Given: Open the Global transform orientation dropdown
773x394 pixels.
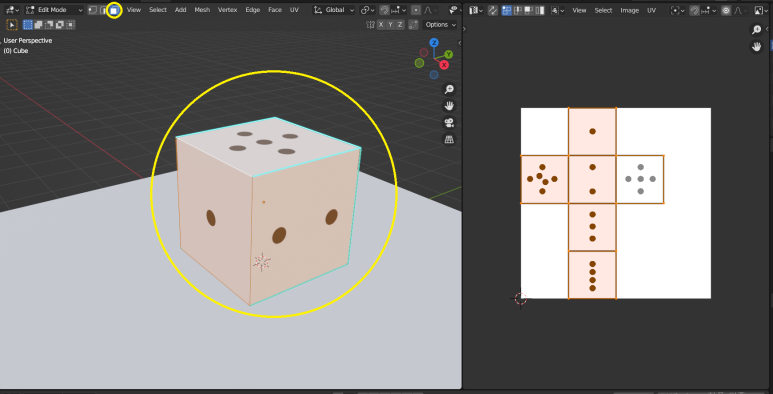Looking at the screenshot, I should (x=334, y=10).
